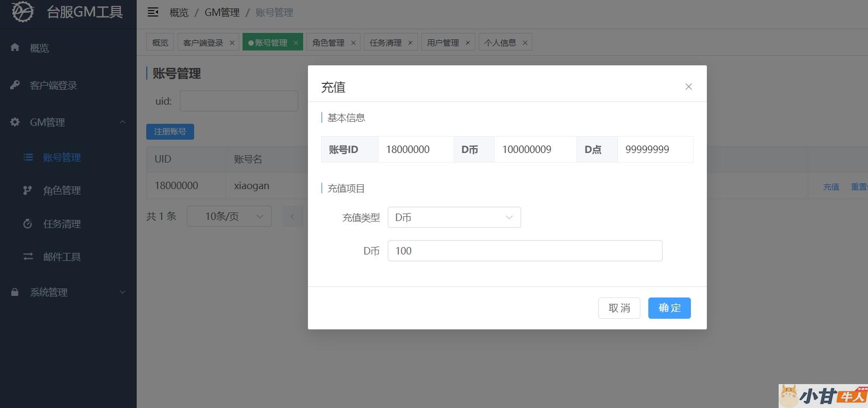Click the timer icon beside 任务清理
Screen dimensions: 868x408
[28, 224]
